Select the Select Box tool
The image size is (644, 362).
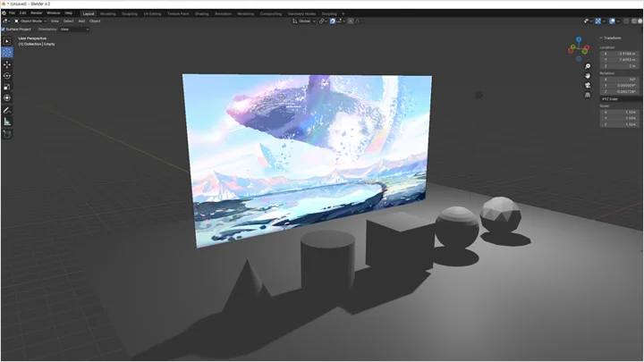coord(7,41)
